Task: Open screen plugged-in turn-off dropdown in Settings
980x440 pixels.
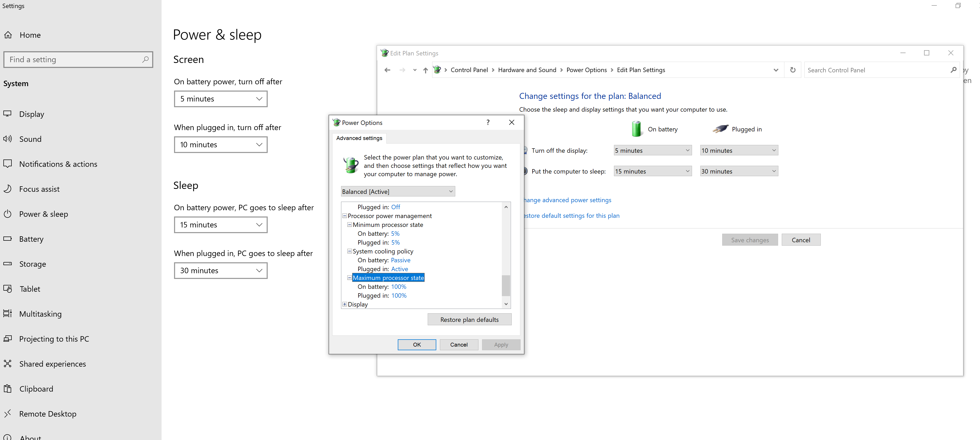Action: (x=221, y=145)
